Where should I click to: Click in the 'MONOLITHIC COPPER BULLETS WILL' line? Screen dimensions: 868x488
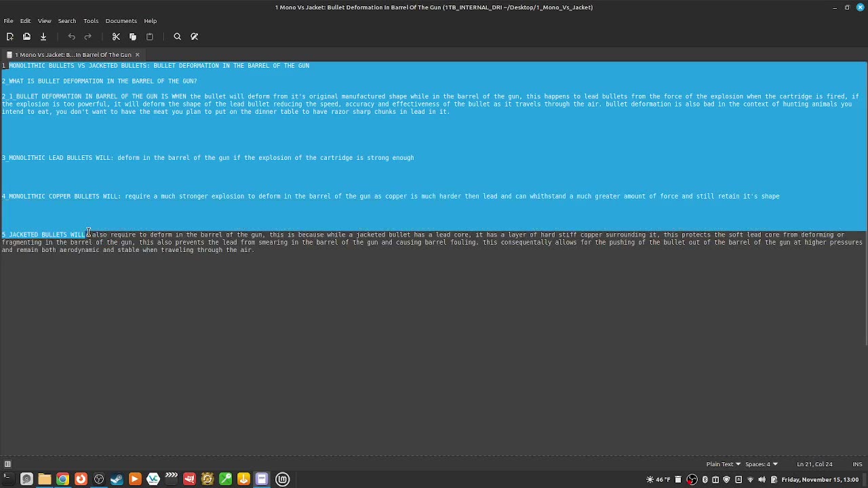(x=391, y=197)
